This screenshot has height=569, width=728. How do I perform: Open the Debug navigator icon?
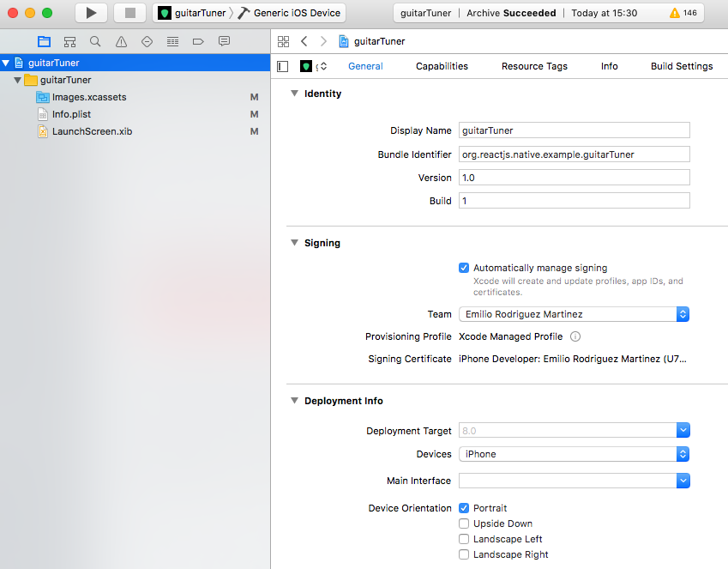click(x=172, y=42)
